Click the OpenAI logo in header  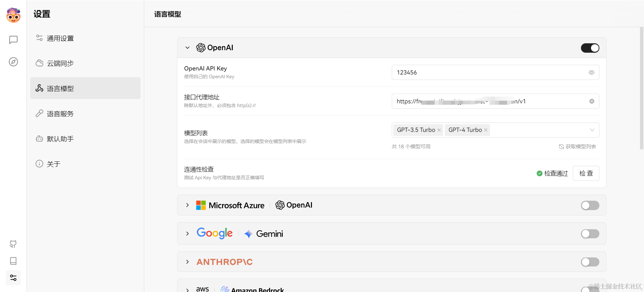click(x=215, y=48)
